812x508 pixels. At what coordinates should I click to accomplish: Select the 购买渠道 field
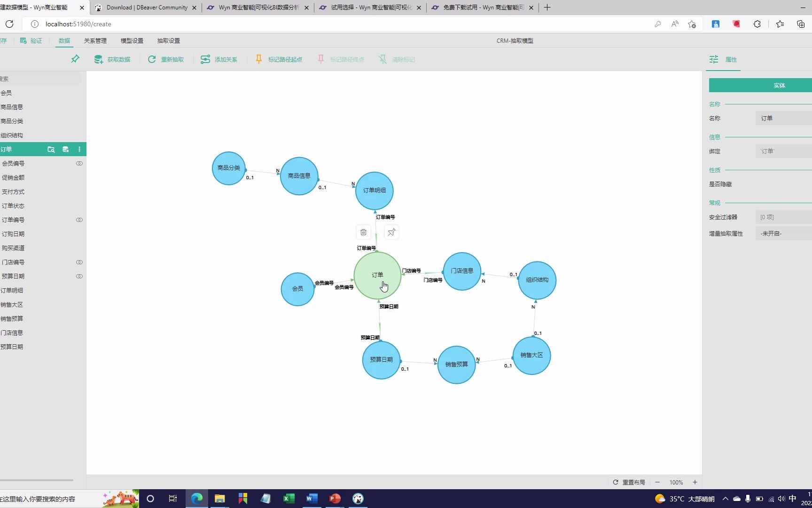(43, 248)
